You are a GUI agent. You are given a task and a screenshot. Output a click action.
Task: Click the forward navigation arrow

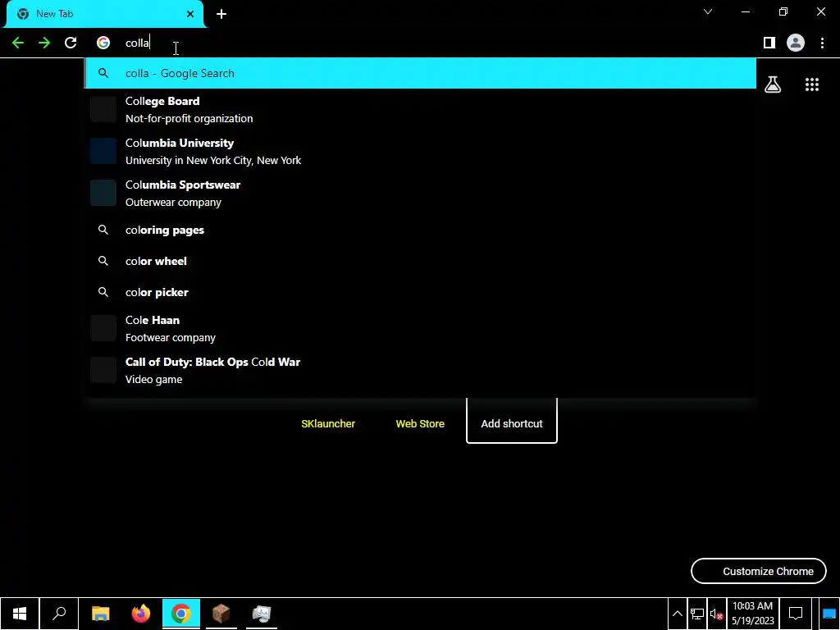(44, 43)
